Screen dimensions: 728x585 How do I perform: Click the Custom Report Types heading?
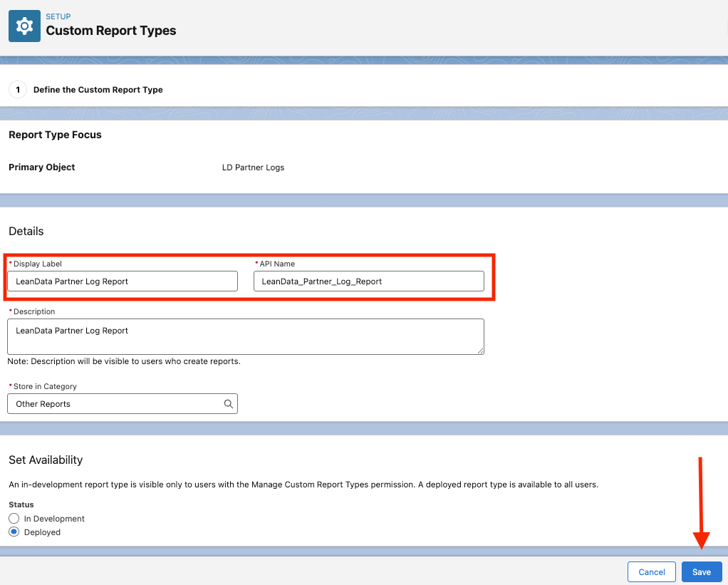(111, 31)
